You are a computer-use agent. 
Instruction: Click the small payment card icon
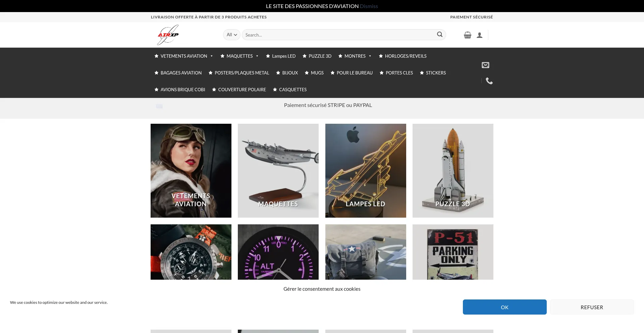pyautogui.click(x=159, y=106)
